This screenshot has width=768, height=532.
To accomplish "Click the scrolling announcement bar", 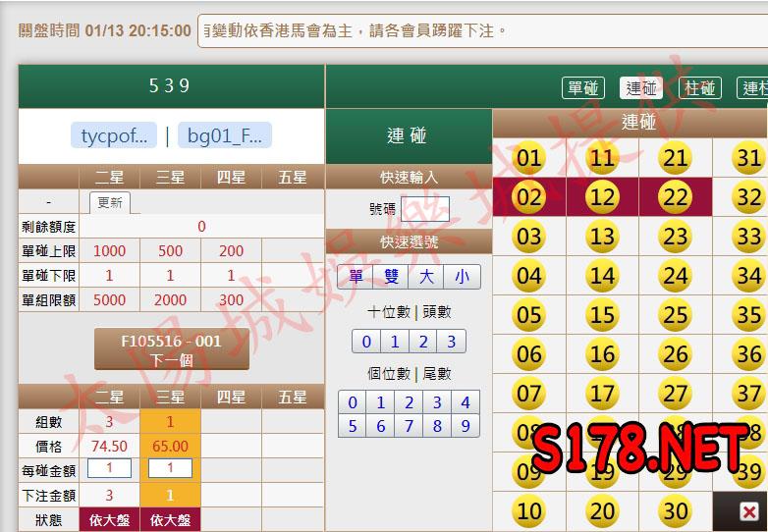I will click(482, 30).
